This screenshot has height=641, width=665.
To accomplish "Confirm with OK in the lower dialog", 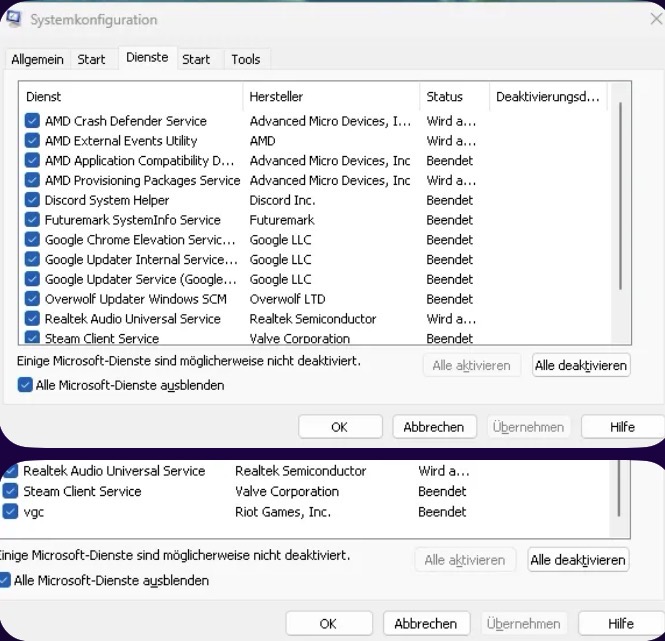I will pos(329,624).
